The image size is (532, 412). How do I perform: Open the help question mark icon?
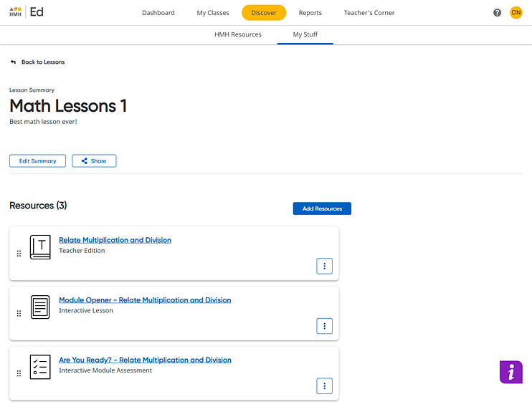497,13
